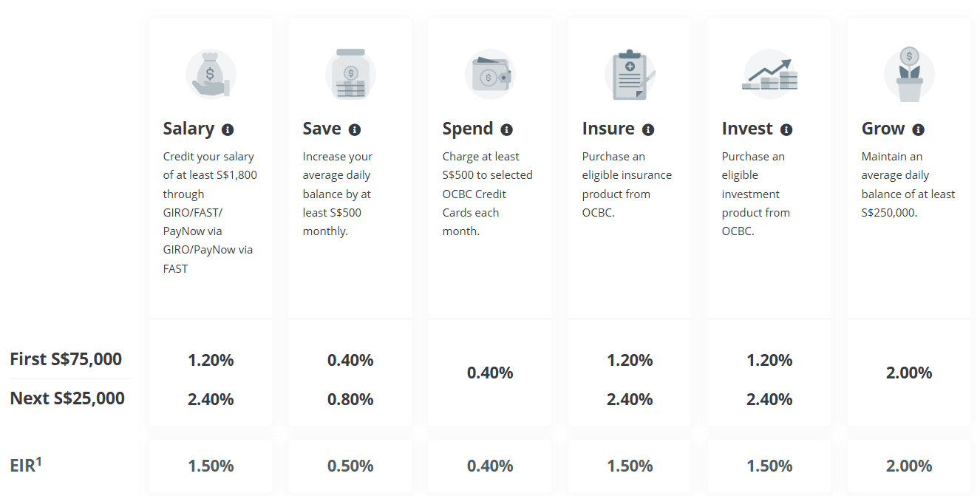Click the EIR footnote superscript 1
Image resolution: width=980 pixels, height=496 pixels.
[39, 461]
